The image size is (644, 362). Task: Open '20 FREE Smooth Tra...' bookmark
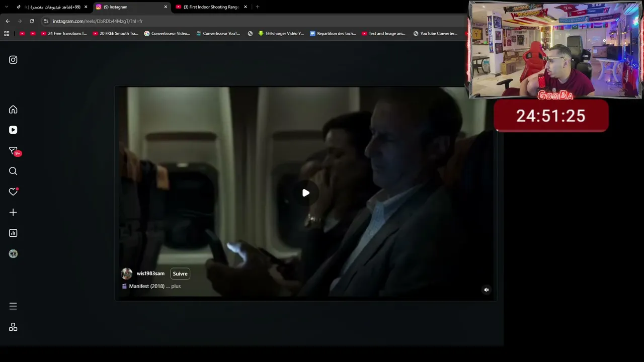tap(115, 34)
